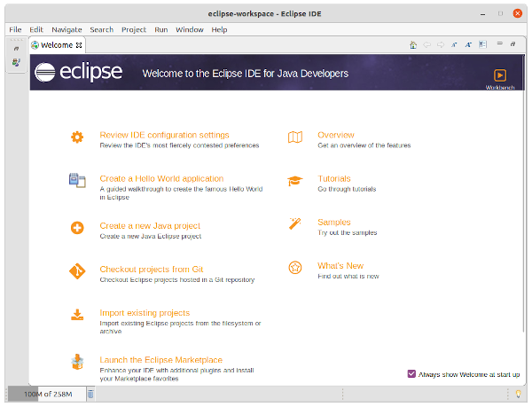Click the customize page icon
This screenshot has width=532, height=407.
(x=483, y=44)
